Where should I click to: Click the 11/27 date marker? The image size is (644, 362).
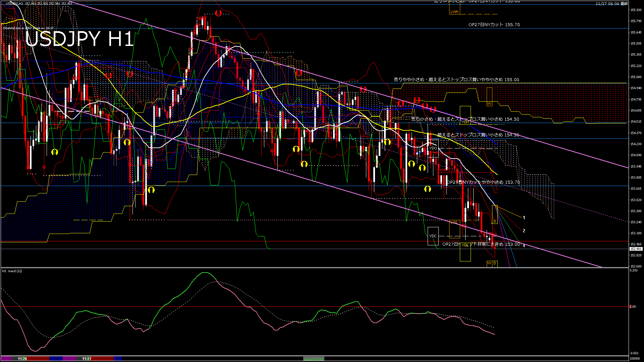pos(87,359)
